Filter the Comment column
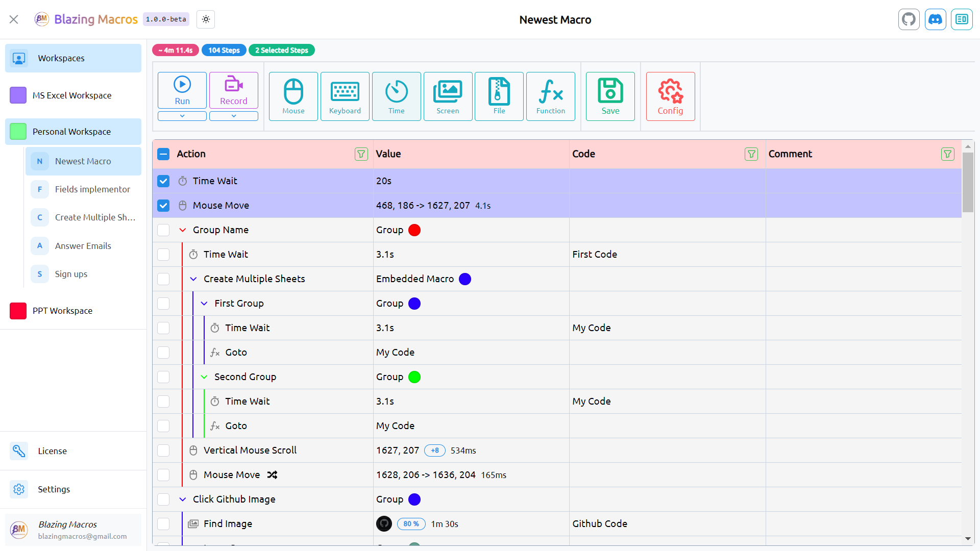Image resolution: width=980 pixels, height=551 pixels. [948, 154]
